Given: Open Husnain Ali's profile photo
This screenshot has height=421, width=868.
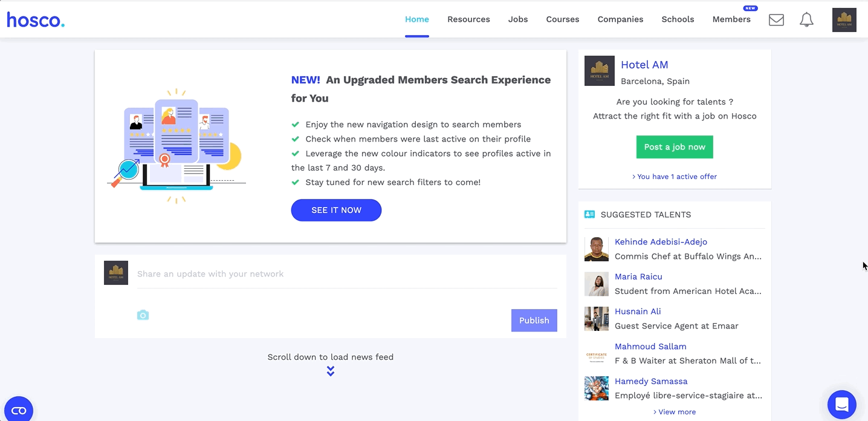Looking at the screenshot, I should [x=597, y=319].
